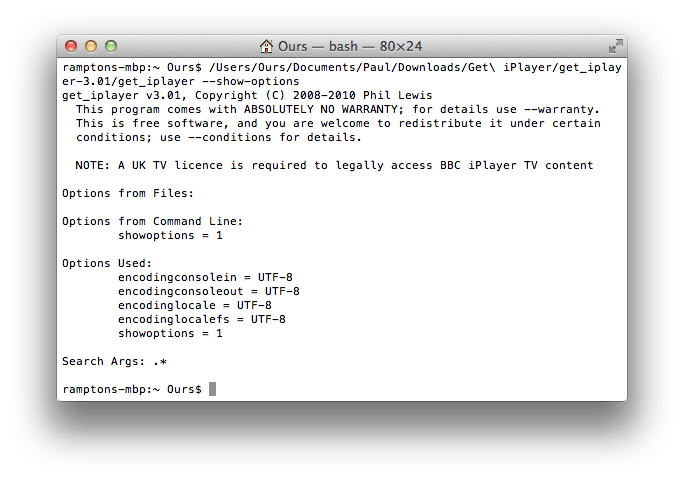
Task: Click the "--warranty" option text
Action: [x=562, y=109]
